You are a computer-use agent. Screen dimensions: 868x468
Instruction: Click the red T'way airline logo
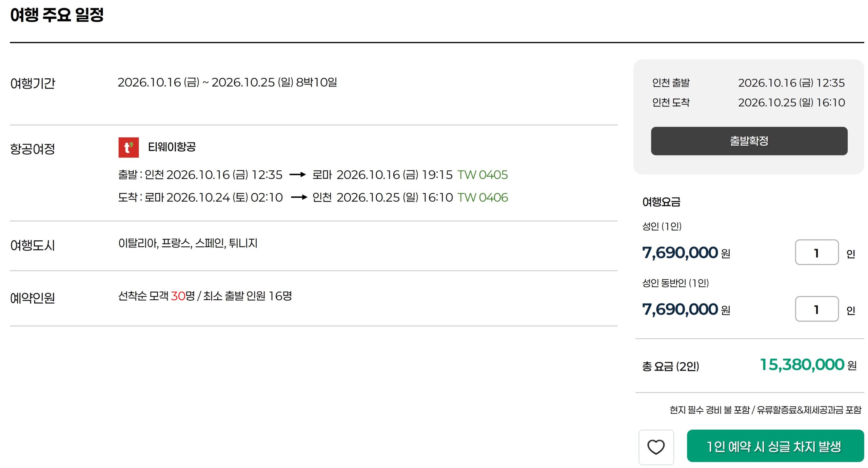coord(129,147)
